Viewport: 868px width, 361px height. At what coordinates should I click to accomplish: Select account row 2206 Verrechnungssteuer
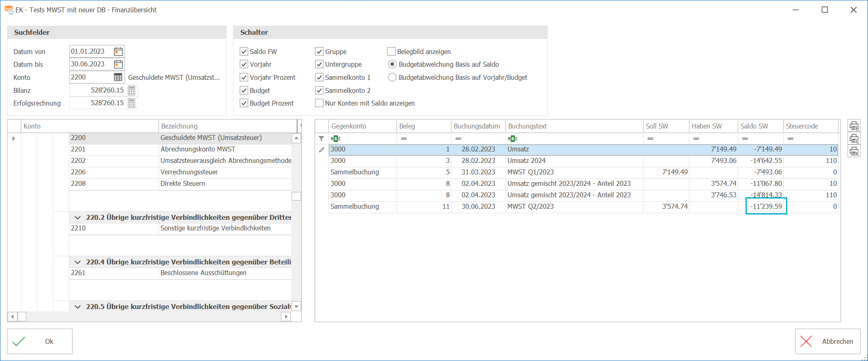(x=180, y=172)
